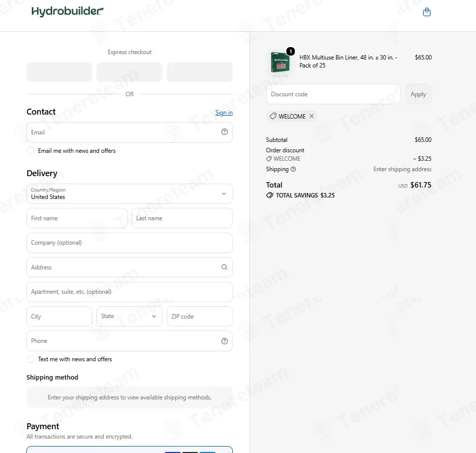The height and width of the screenshot is (453, 476).
Task: Click the Enter shipping address text
Action: 402,169
